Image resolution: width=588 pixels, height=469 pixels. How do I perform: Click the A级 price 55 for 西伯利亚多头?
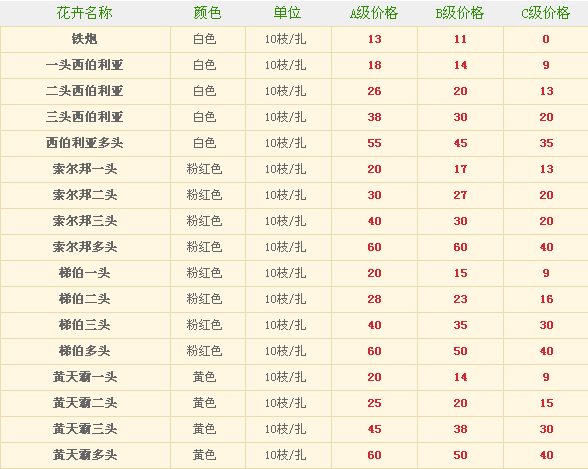374,143
